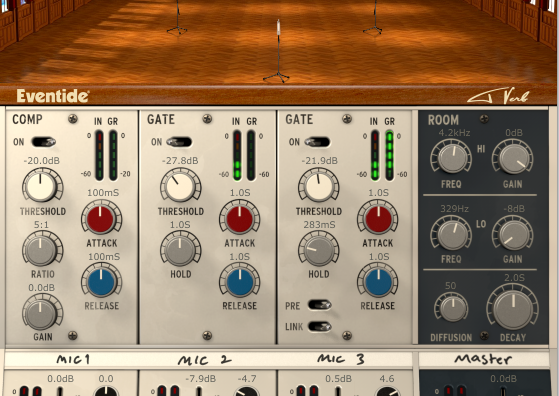
Task: Click the blue compressor RELEASE knob
Action: [101, 282]
